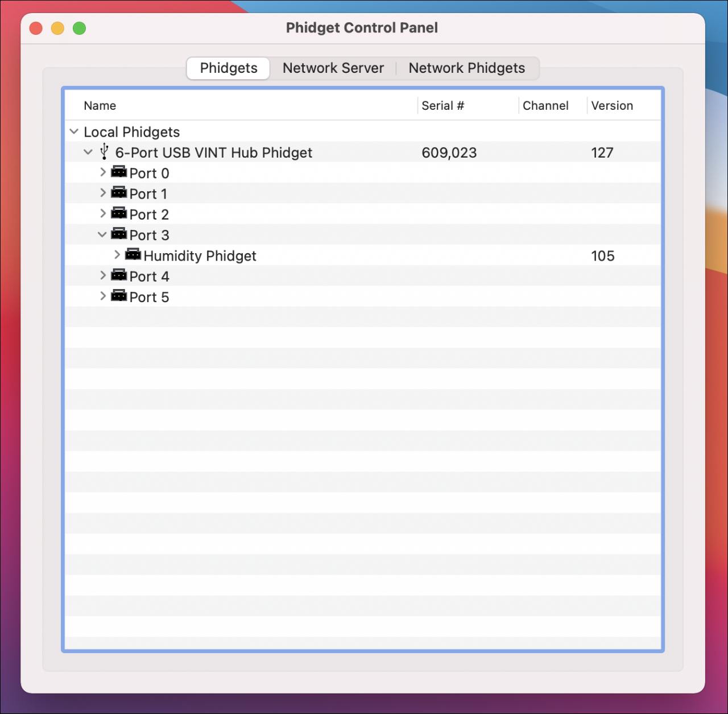Click the device icon next to Port 1
This screenshot has height=714, width=728.
tap(119, 193)
